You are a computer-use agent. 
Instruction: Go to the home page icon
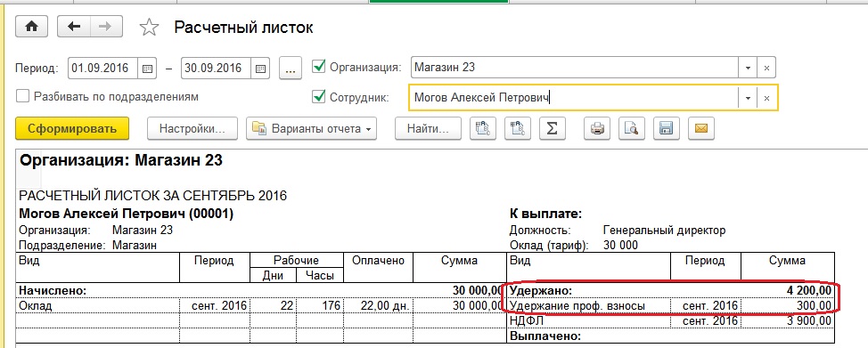31,27
